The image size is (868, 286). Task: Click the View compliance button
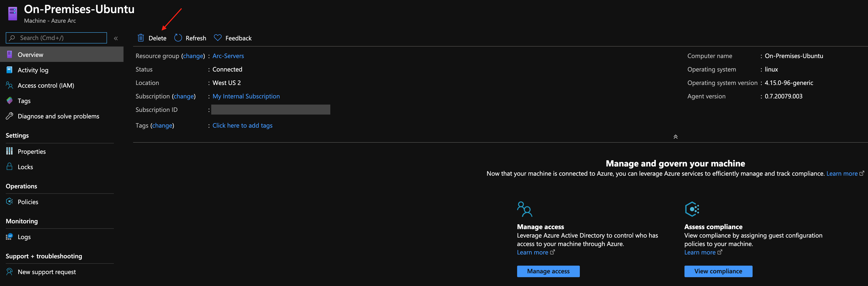[718, 271]
